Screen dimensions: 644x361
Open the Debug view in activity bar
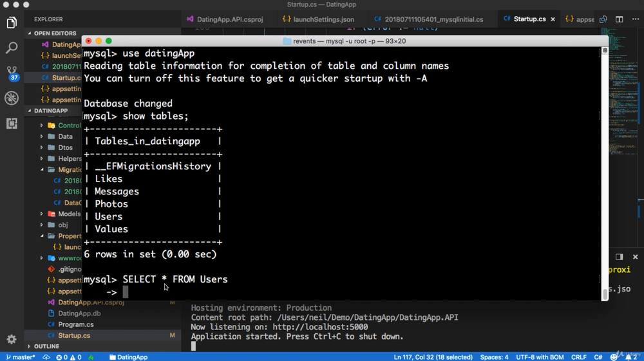point(12,98)
